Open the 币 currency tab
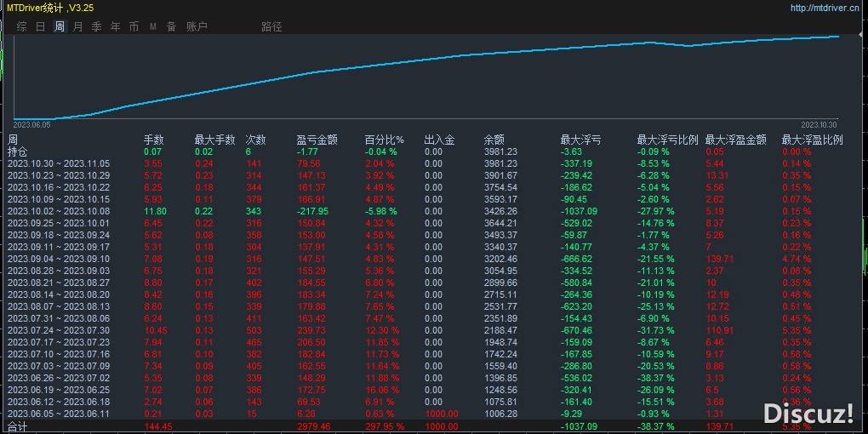 [x=134, y=26]
